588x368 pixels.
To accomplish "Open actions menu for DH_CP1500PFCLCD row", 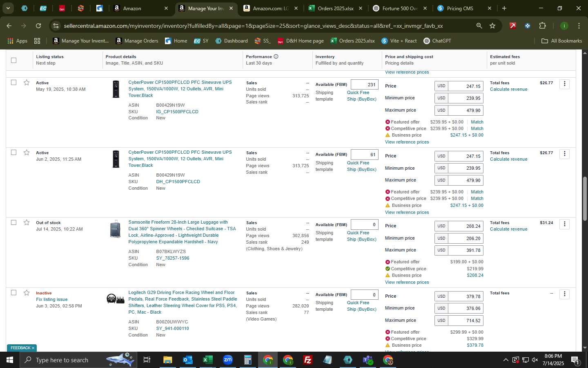I will [564, 154].
